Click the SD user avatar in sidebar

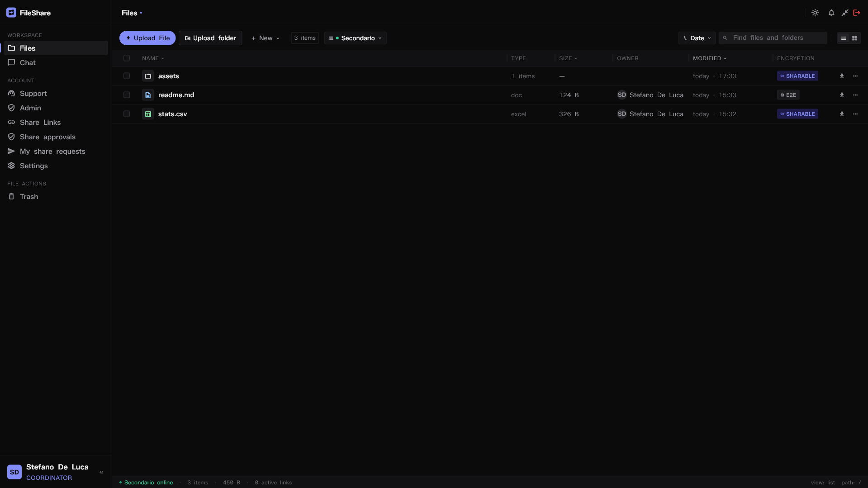coord(14,472)
